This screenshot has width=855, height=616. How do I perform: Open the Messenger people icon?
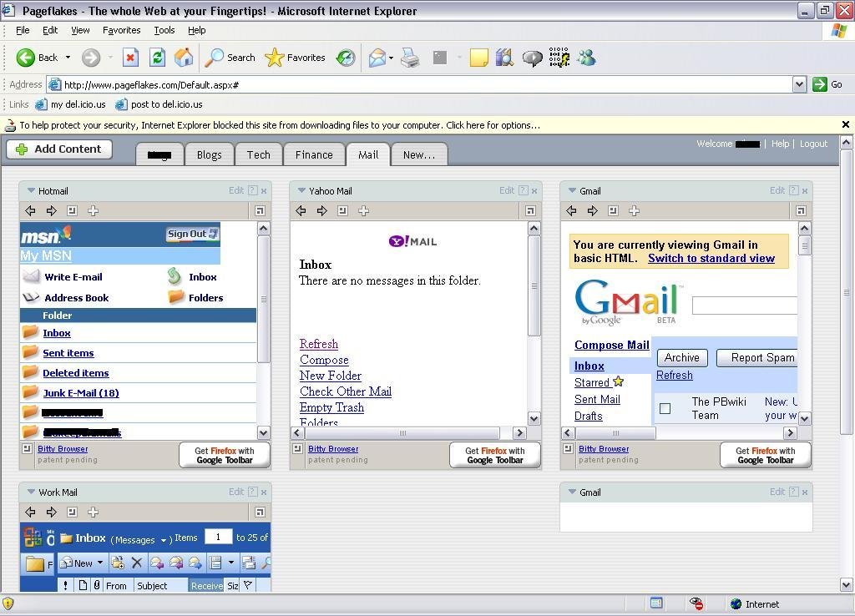pyautogui.click(x=586, y=58)
